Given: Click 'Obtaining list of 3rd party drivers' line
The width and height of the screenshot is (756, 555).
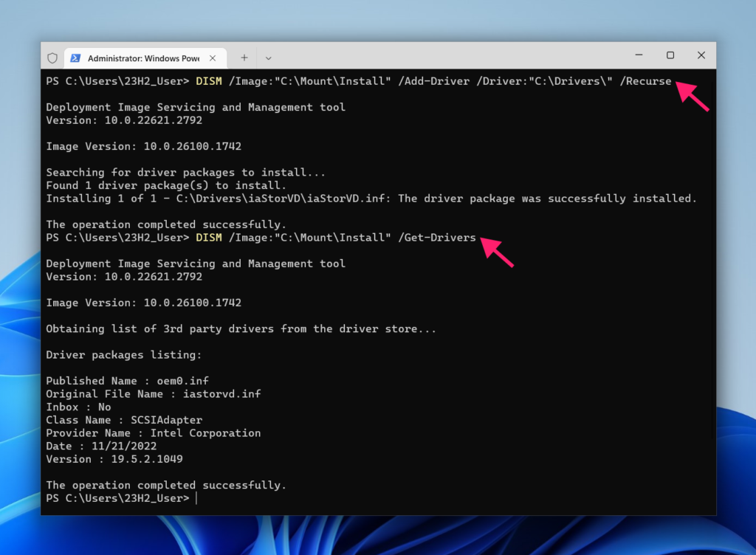Looking at the screenshot, I should 241,329.
